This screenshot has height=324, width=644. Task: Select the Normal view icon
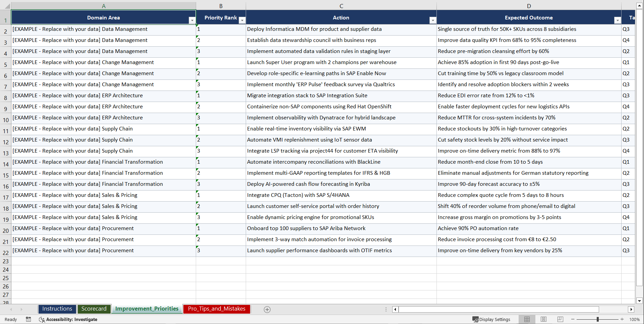[527, 319]
